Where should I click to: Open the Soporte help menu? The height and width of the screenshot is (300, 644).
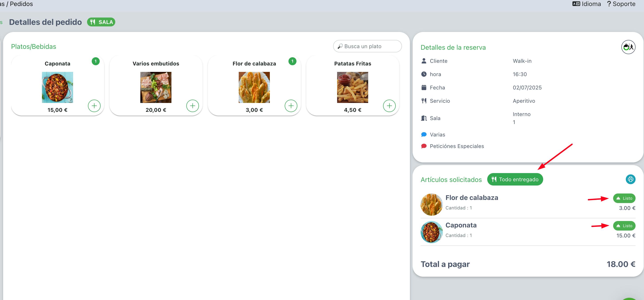coord(621,4)
